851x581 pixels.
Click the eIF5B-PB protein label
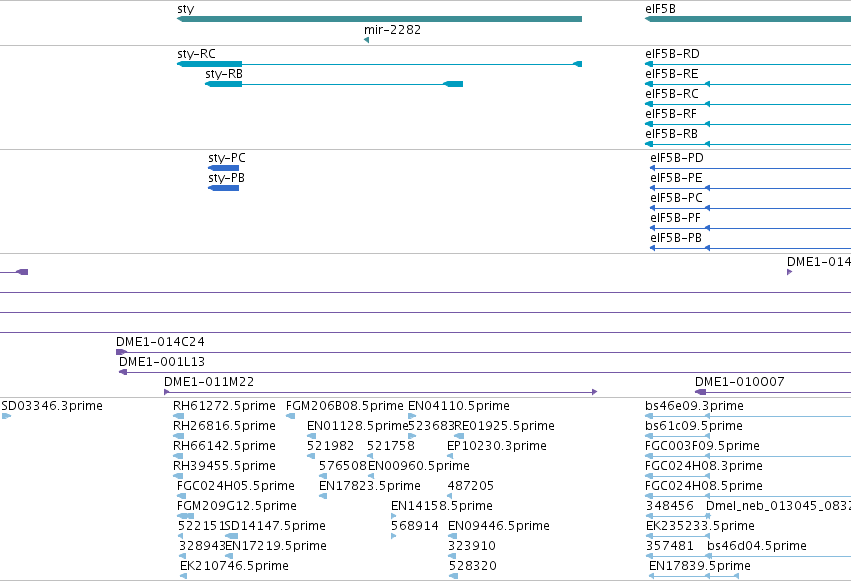point(676,238)
